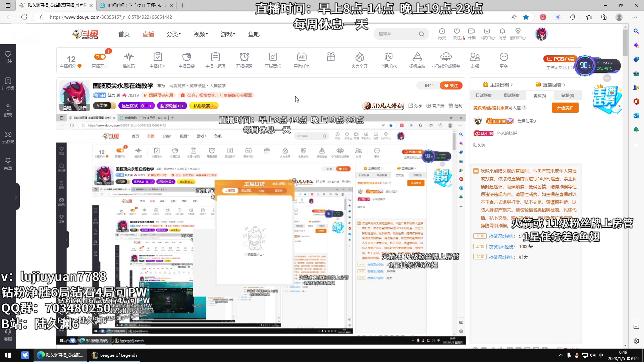The image size is (644, 362).
Task: Click the 开播 start-stream header icon
Action: [472, 34]
